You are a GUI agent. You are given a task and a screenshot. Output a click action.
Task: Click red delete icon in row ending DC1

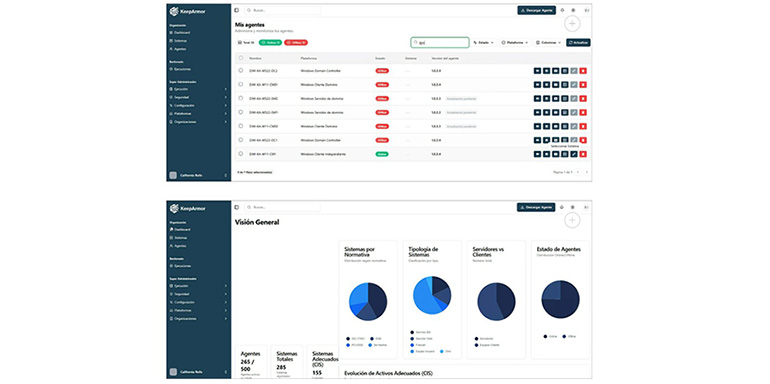tap(583, 140)
